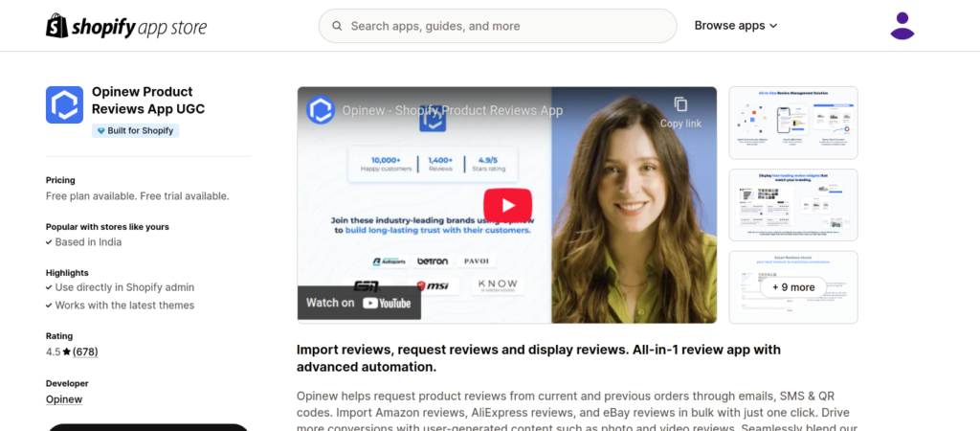The width and height of the screenshot is (980, 431).
Task: Click the search magnifier icon
Action: (337, 26)
